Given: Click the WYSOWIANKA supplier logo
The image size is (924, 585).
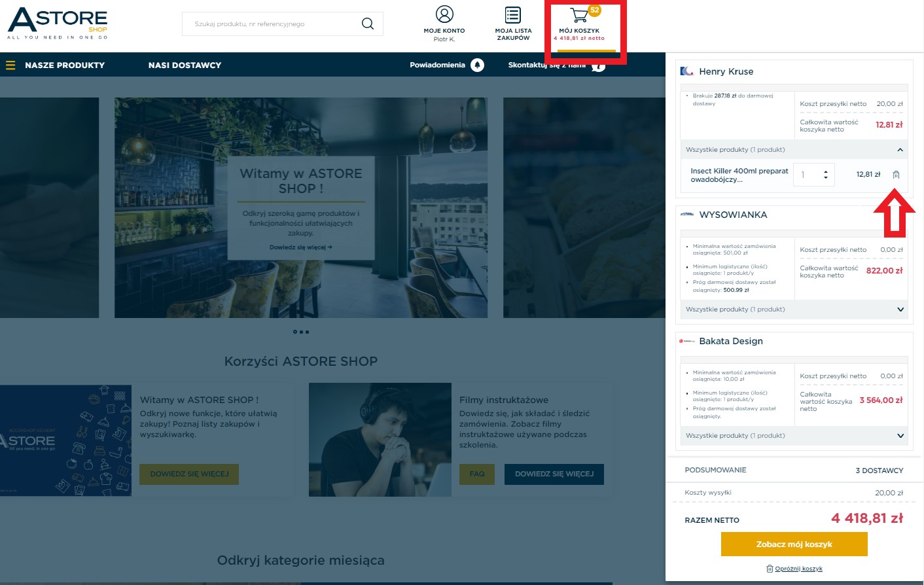Looking at the screenshot, I should click(x=687, y=214).
